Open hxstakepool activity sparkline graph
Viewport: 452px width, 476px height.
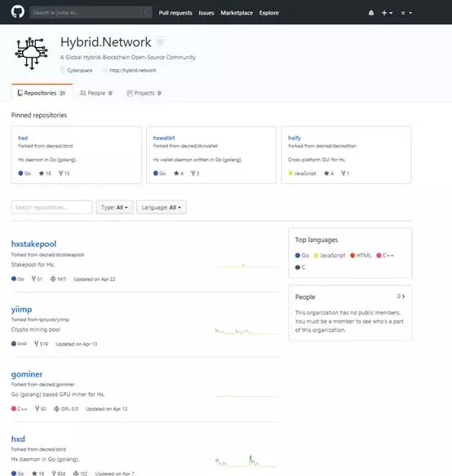246,267
